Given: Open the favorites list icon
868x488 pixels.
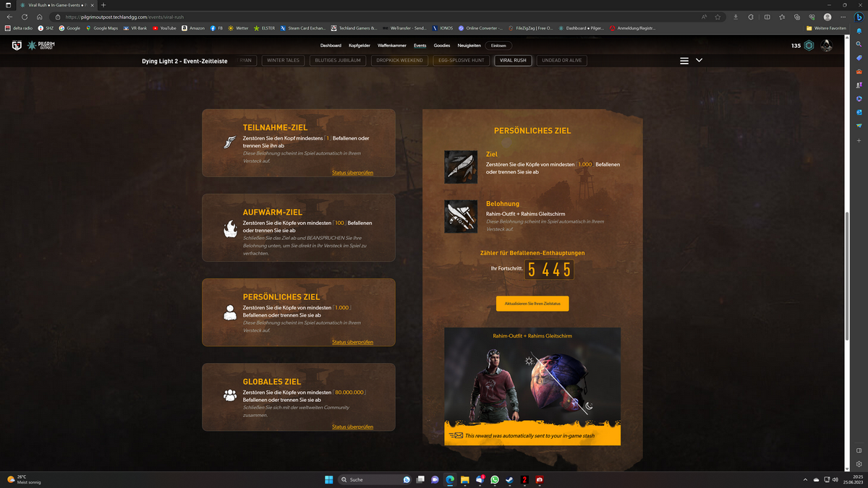Looking at the screenshot, I should [x=782, y=17].
